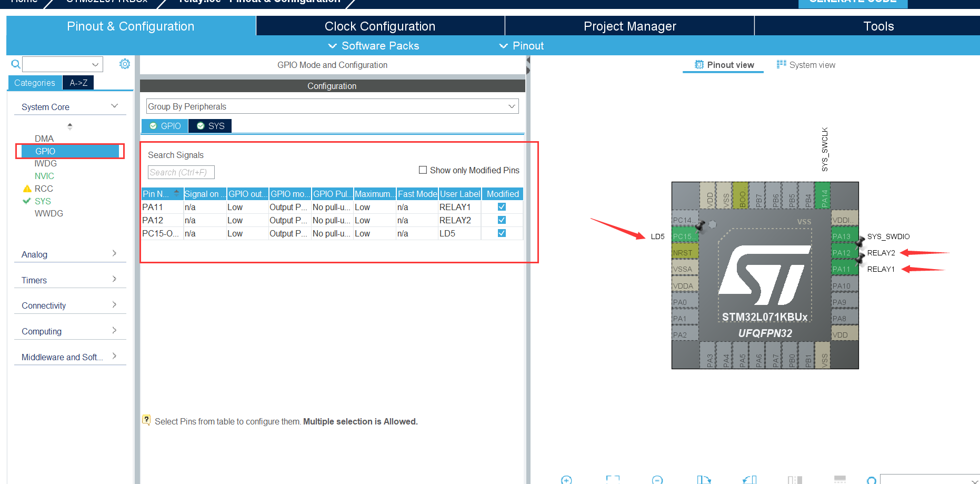Switch to System view
This screenshot has height=484, width=980.
pos(806,65)
